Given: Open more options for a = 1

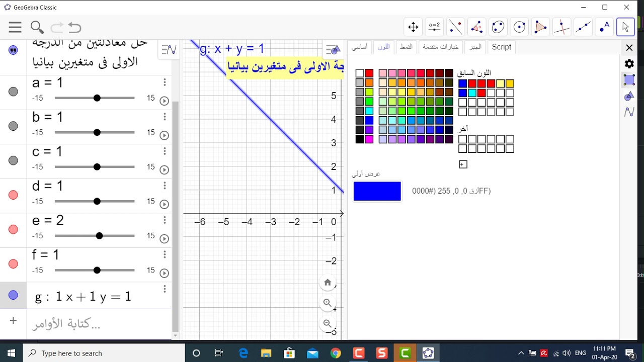Looking at the screenshot, I should pyautogui.click(x=165, y=82).
